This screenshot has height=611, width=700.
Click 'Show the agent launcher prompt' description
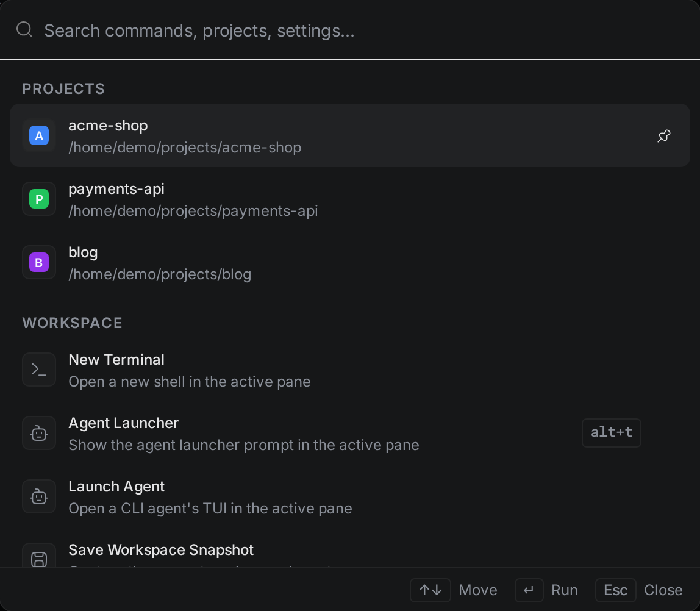tap(244, 445)
